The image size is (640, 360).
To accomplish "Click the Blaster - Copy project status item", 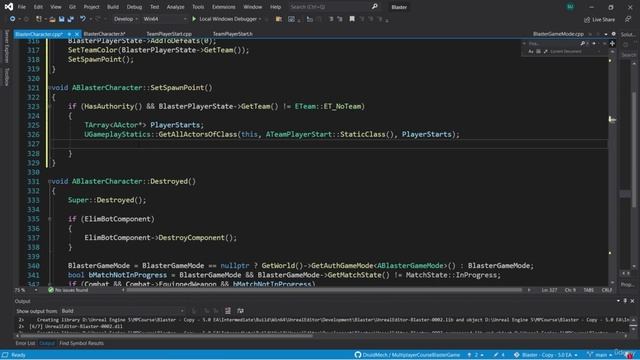I will (x=545, y=355).
